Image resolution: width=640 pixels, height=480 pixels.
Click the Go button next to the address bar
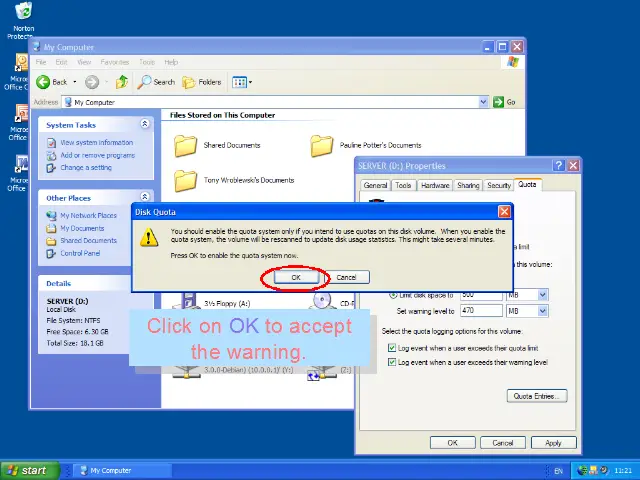click(x=504, y=102)
